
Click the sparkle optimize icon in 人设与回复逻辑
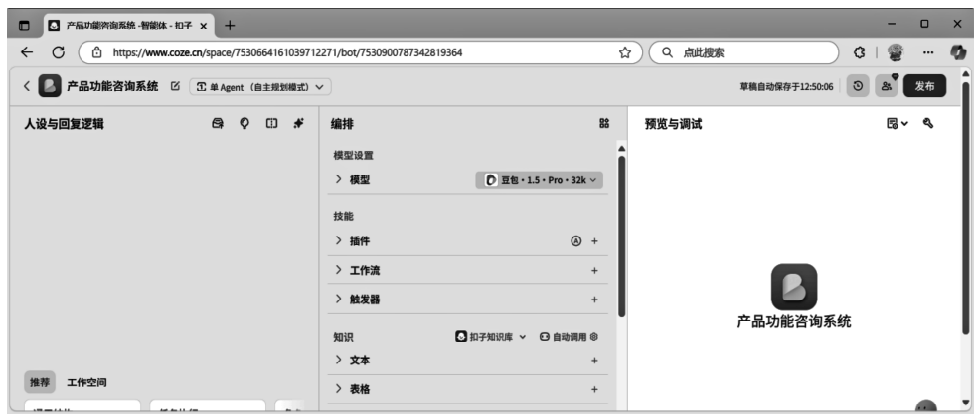298,123
